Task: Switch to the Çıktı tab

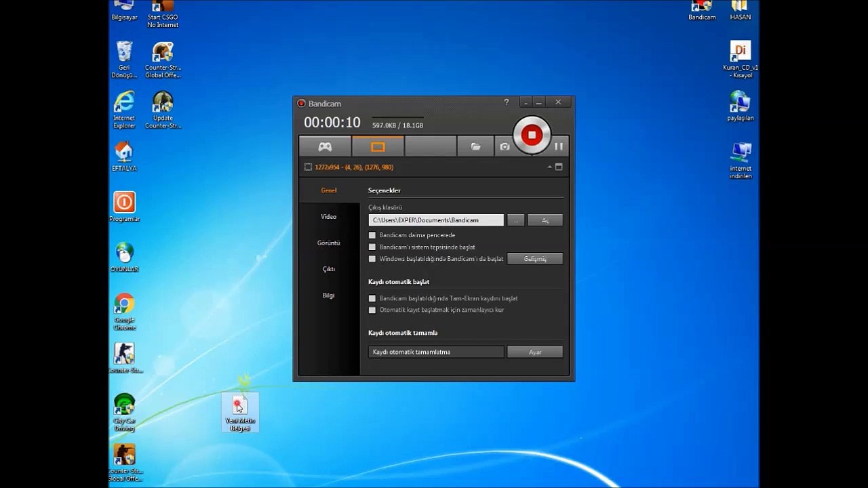Action: (329, 269)
